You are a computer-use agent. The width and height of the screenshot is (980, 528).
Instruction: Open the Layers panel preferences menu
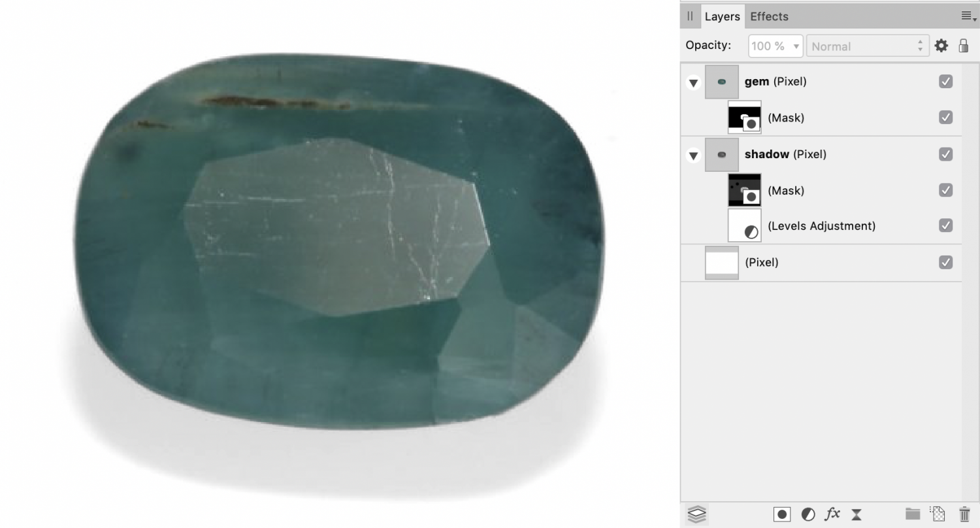[967, 16]
